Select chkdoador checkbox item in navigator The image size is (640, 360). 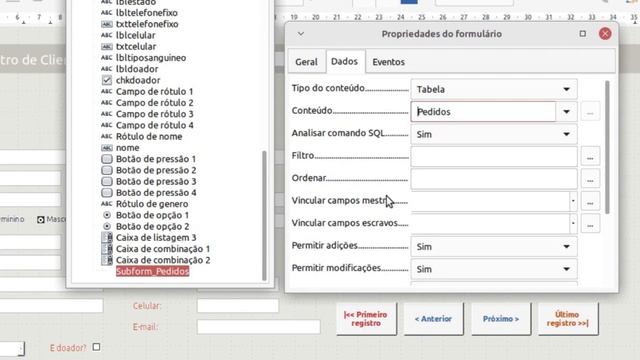[x=131, y=80]
